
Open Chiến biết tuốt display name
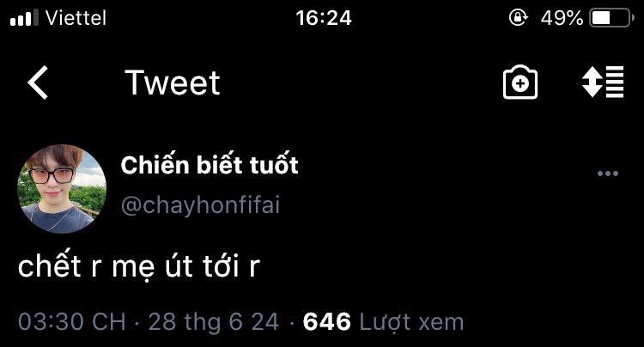click(210, 164)
